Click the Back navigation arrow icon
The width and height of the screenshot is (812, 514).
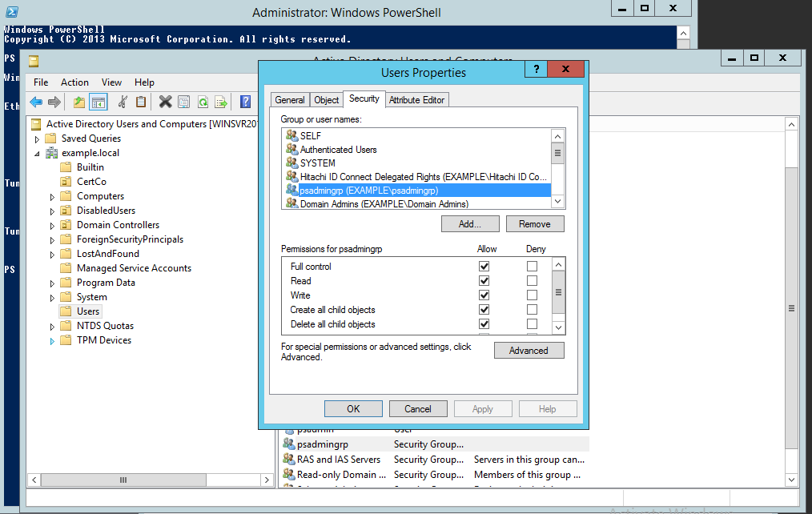36,102
